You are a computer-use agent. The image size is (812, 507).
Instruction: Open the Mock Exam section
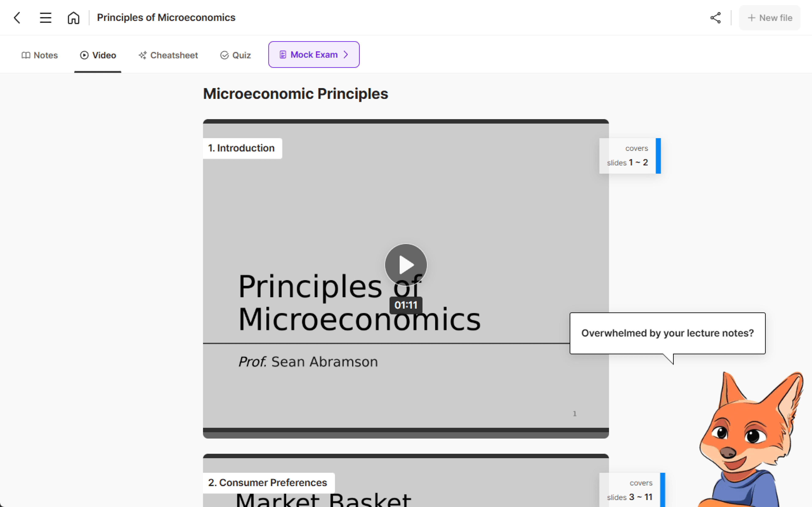tap(314, 54)
